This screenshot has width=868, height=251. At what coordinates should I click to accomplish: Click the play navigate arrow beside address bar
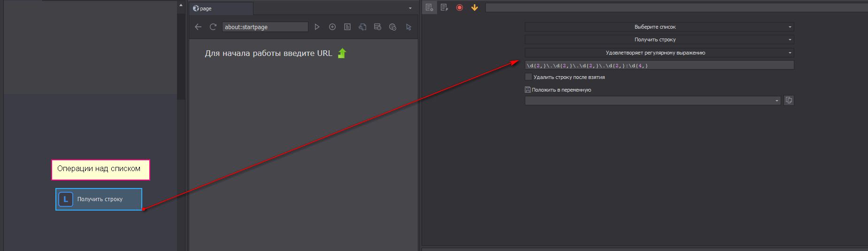coord(317,27)
